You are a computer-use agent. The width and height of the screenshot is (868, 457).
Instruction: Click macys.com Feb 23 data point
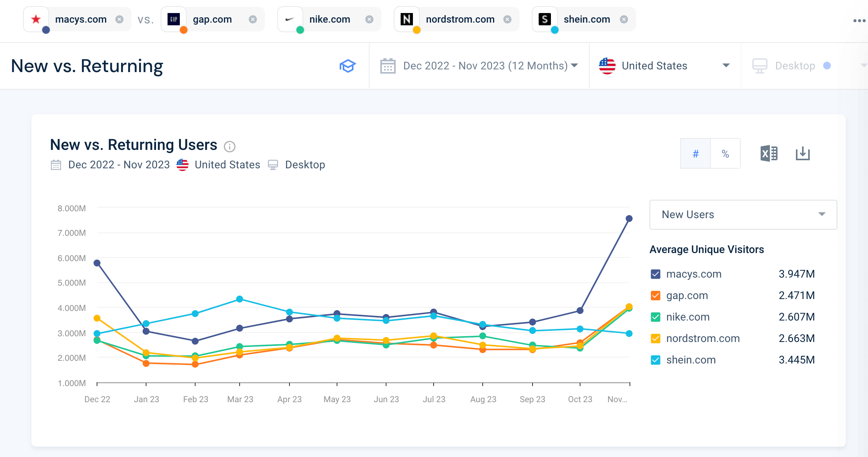pyautogui.click(x=195, y=341)
